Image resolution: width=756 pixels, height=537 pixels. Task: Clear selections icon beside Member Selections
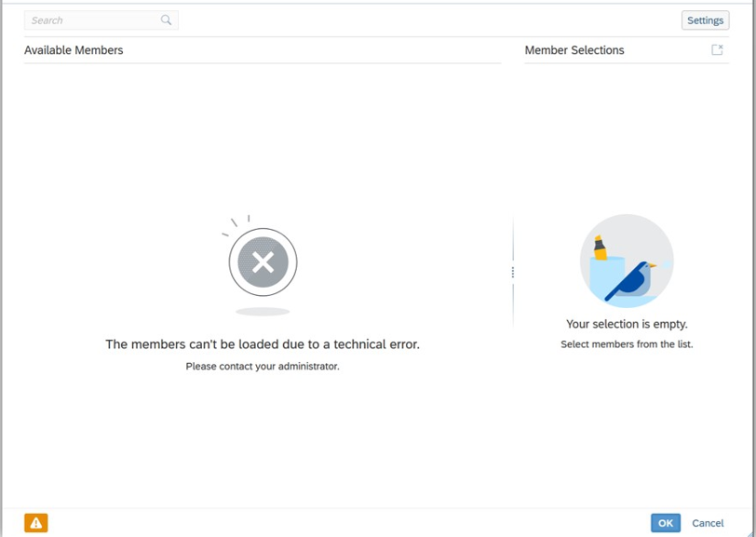[x=717, y=49]
